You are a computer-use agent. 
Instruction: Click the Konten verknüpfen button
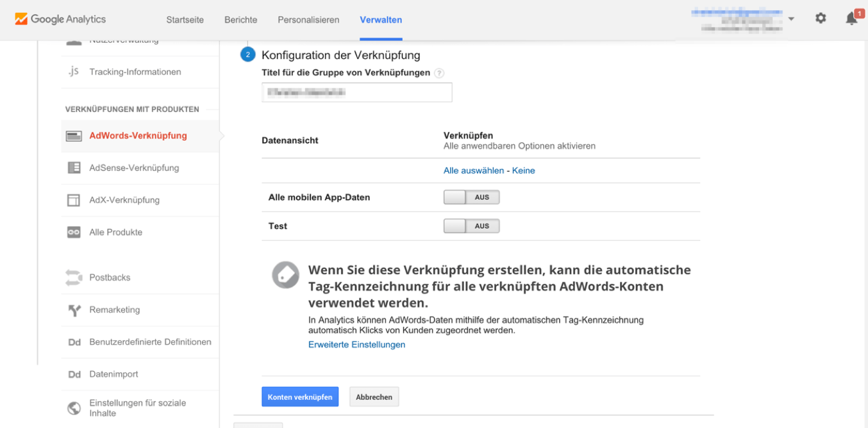tap(300, 397)
